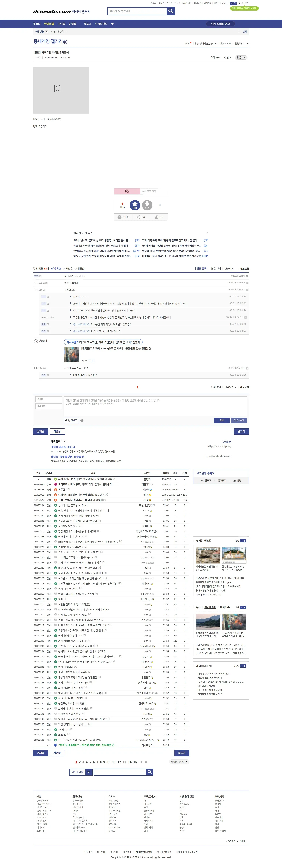The image size is (282, 868).
Task: Go to previous 댓글돌이 news item at 1/20
Action: pyautogui.click(x=90, y=361)
